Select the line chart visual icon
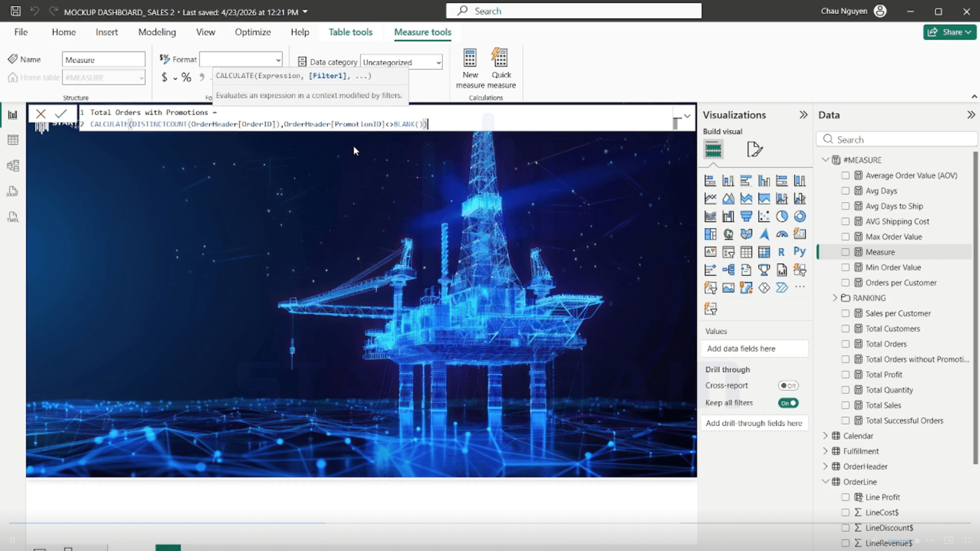 pos(710,198)
